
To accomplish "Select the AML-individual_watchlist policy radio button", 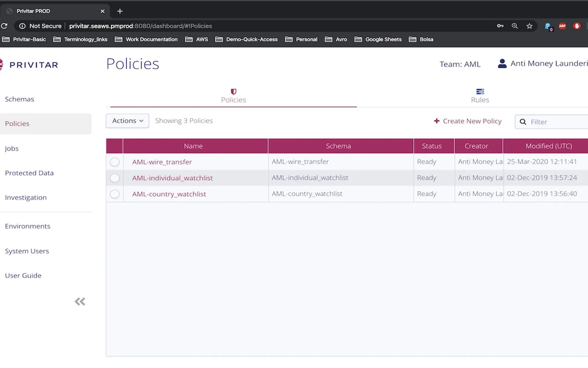I will 115,178.
